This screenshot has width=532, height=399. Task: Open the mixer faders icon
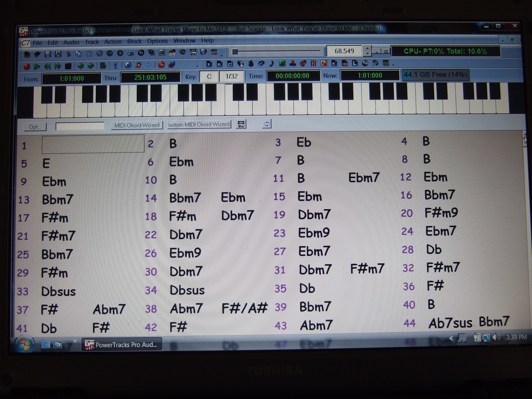[313, 64]
